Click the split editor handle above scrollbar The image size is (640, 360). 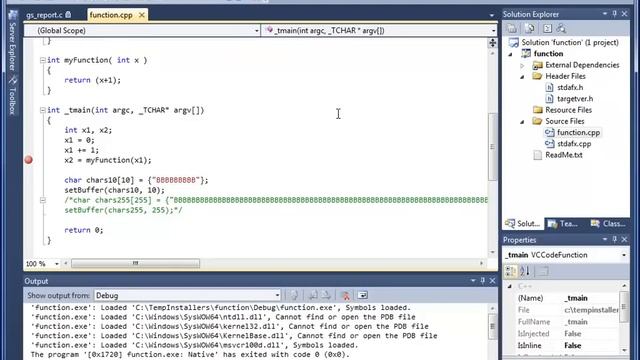click(x=493, y=43)
